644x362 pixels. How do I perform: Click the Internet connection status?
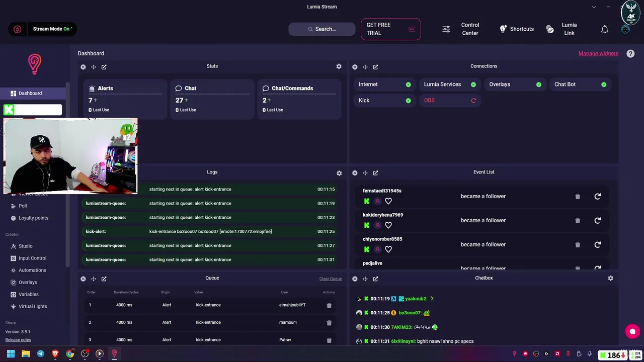[x=384, y=84]
